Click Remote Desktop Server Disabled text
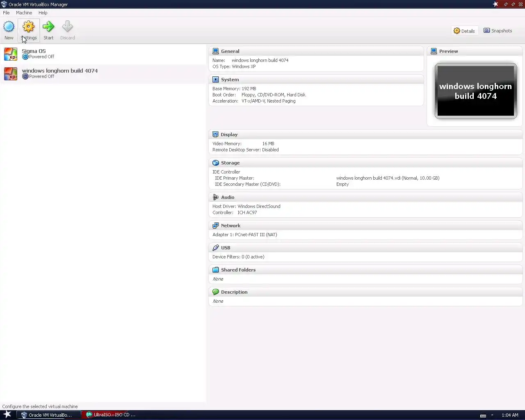Image resolution: width=525 pixels, height=420 pixels. [x=246, y=150]
